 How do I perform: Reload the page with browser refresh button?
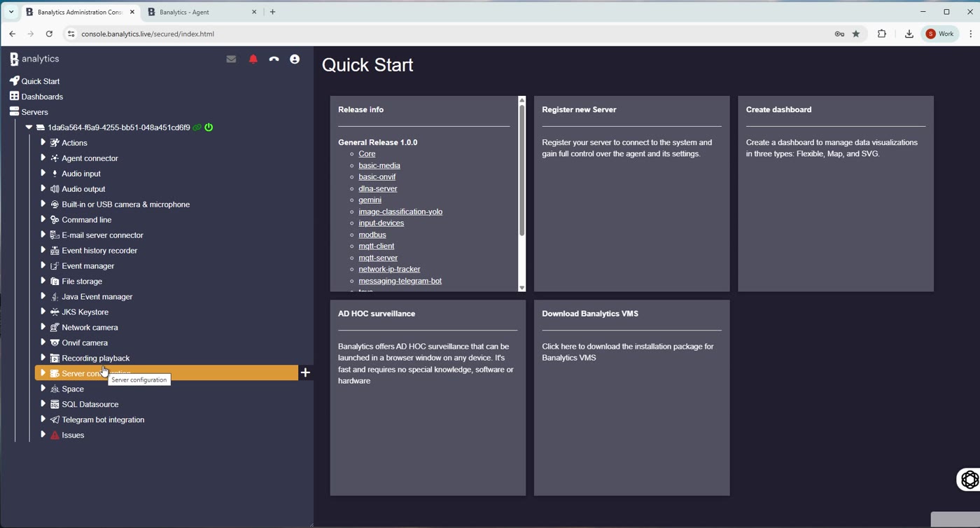point(49,34)
